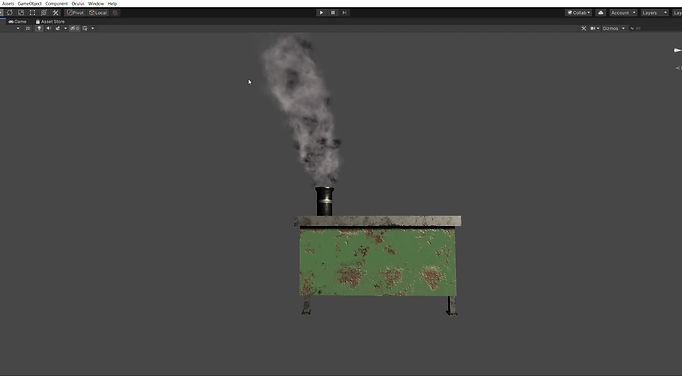Open the Oculus menu
The width and height of the screenshot is (682, 376).
click(78, 3)
